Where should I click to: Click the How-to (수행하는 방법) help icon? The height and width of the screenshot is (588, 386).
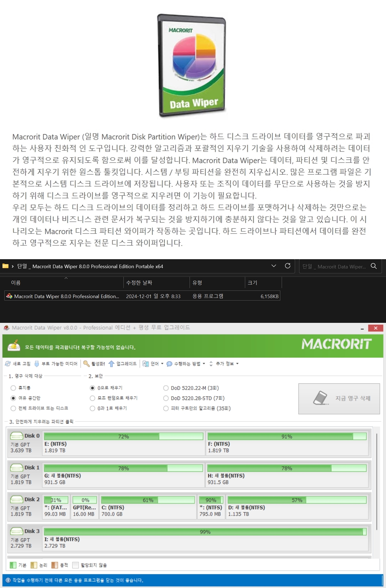[169, 364]
